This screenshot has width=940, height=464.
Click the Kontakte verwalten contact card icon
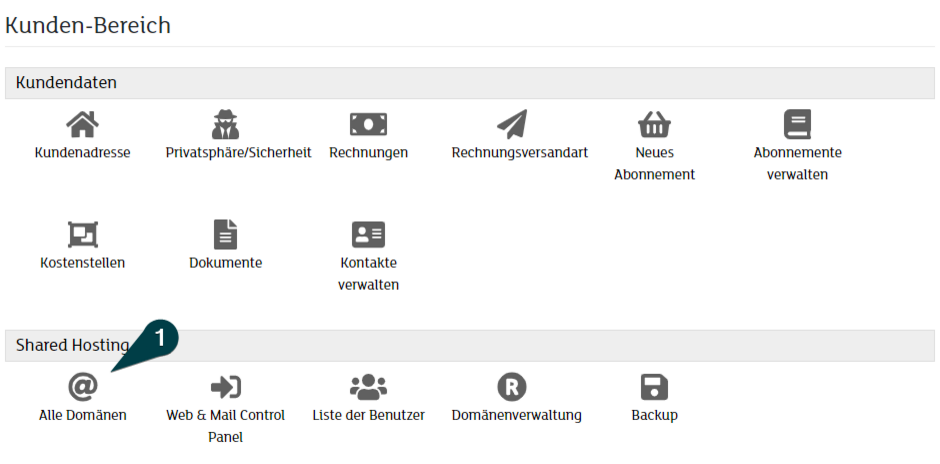tap(368, 234)
